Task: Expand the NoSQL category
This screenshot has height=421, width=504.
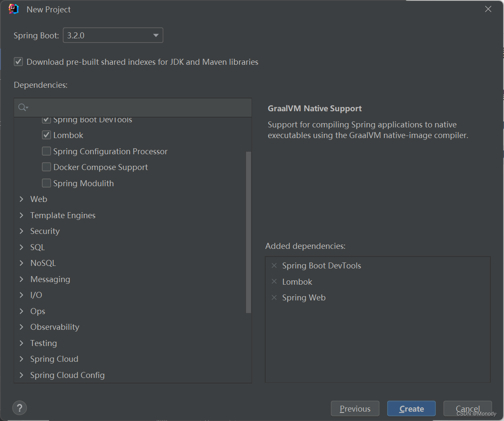Action: 22,263
